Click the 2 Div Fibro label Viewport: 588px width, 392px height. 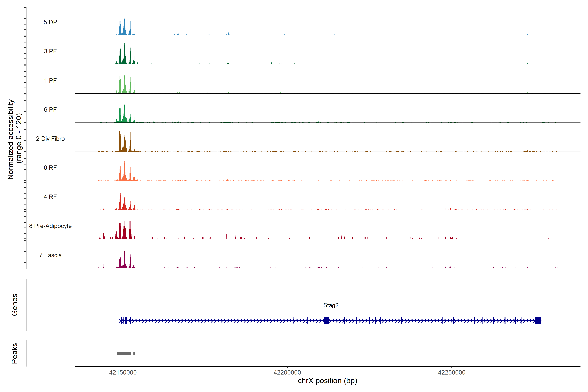(50, 139)
